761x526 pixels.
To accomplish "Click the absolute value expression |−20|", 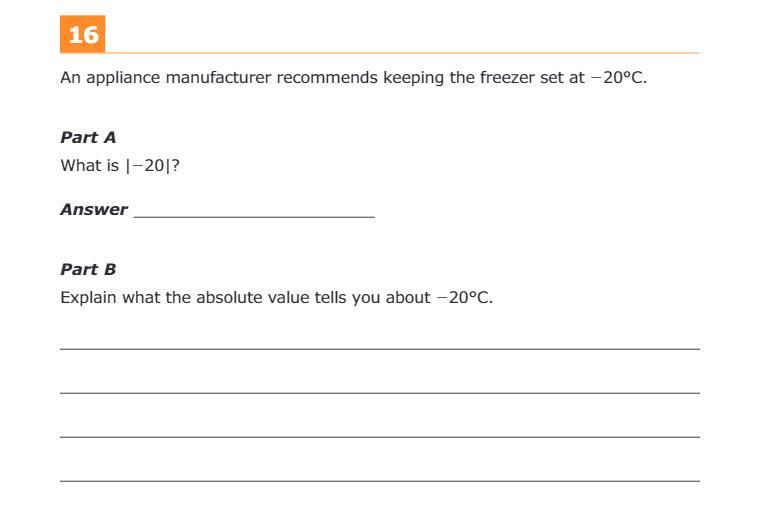I will tap(148, 165).
